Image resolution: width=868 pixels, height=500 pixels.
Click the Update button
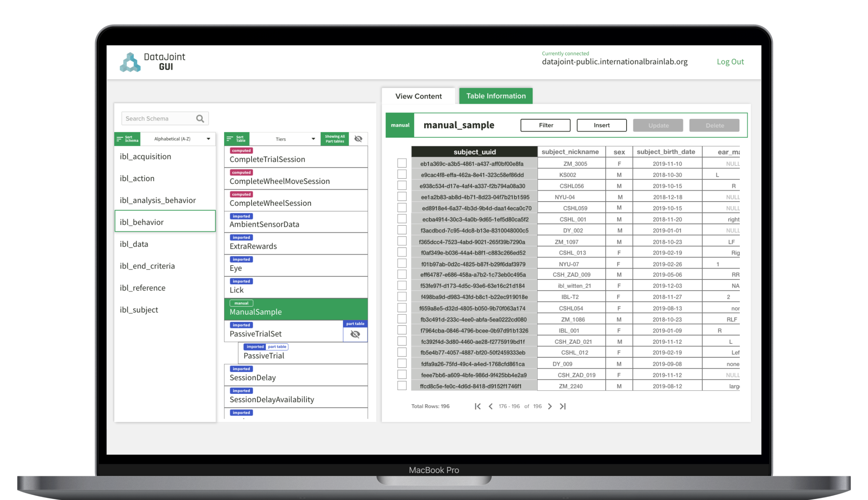coord(658,125)
